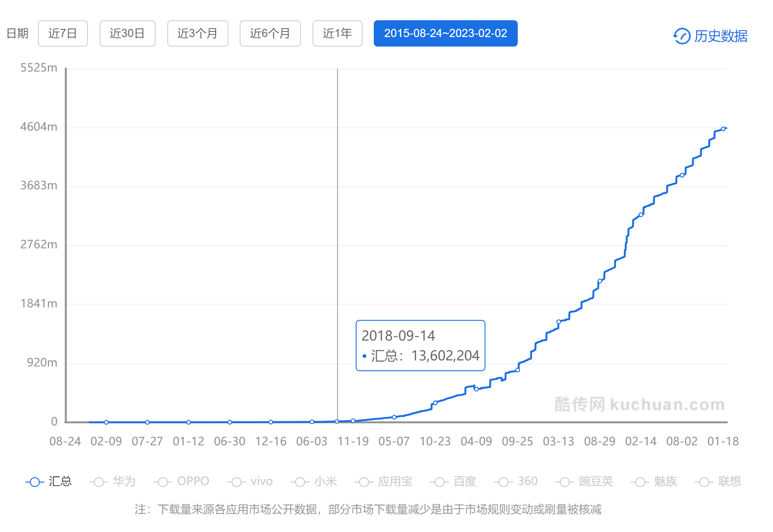Toggle the 360 legend marker

[504, 482]
